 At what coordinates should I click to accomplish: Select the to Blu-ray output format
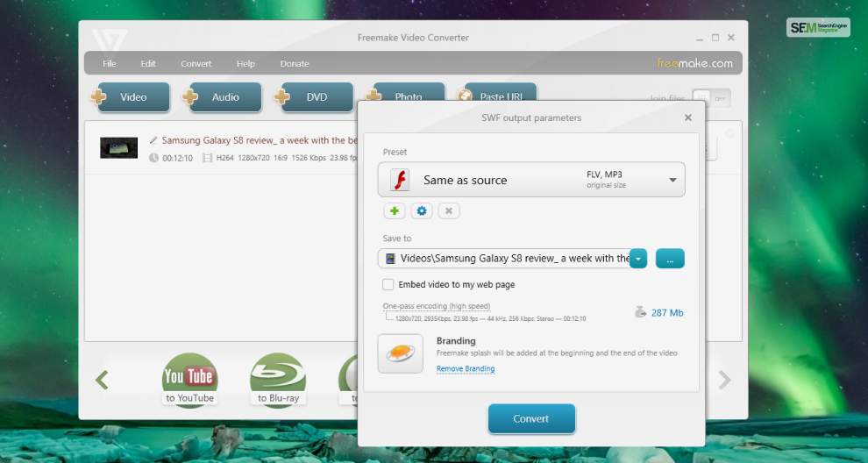(278, 381)
